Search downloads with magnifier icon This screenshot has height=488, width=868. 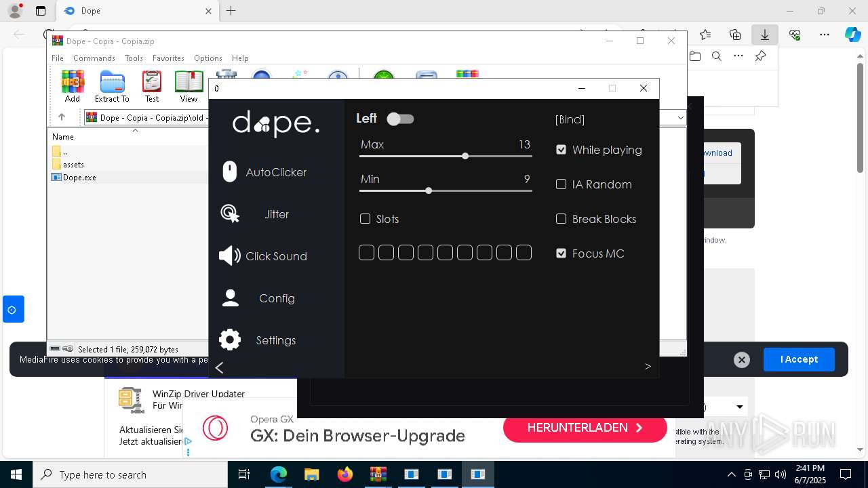click(x=717, y=56)
